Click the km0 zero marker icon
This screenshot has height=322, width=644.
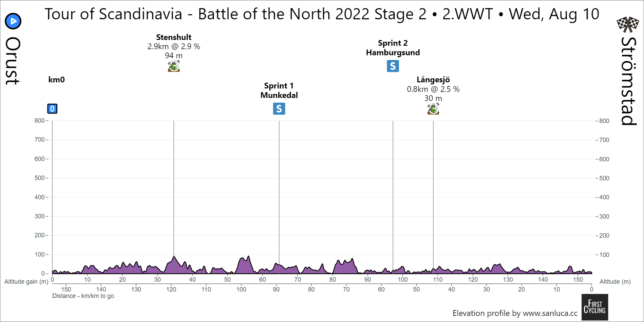52,109
